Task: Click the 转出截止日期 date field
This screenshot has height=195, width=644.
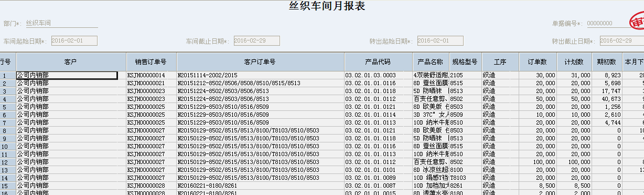Action: point(622,40)
